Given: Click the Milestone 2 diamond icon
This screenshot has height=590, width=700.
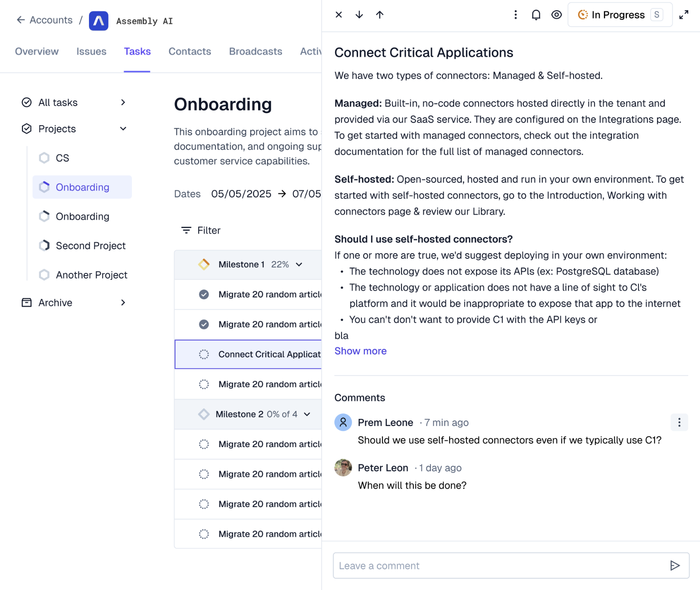Looking at the screenshot, I should [x=204, y=414].
